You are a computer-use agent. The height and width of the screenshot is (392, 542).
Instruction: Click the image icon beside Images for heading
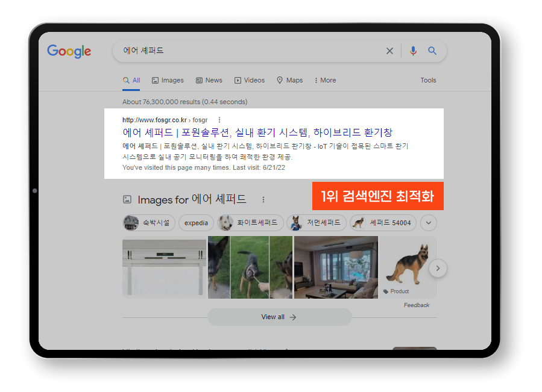click(x=127, y=199)
